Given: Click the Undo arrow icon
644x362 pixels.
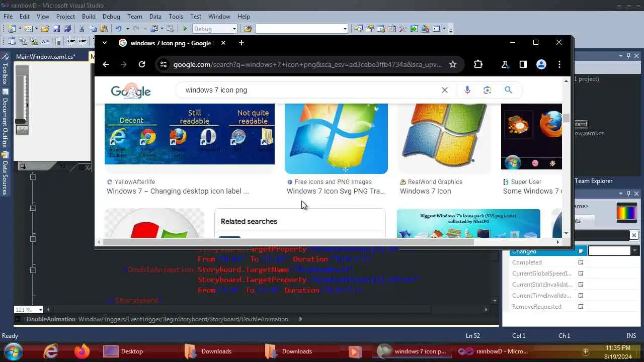Looking at the screenshot, I should pos(118,29).
